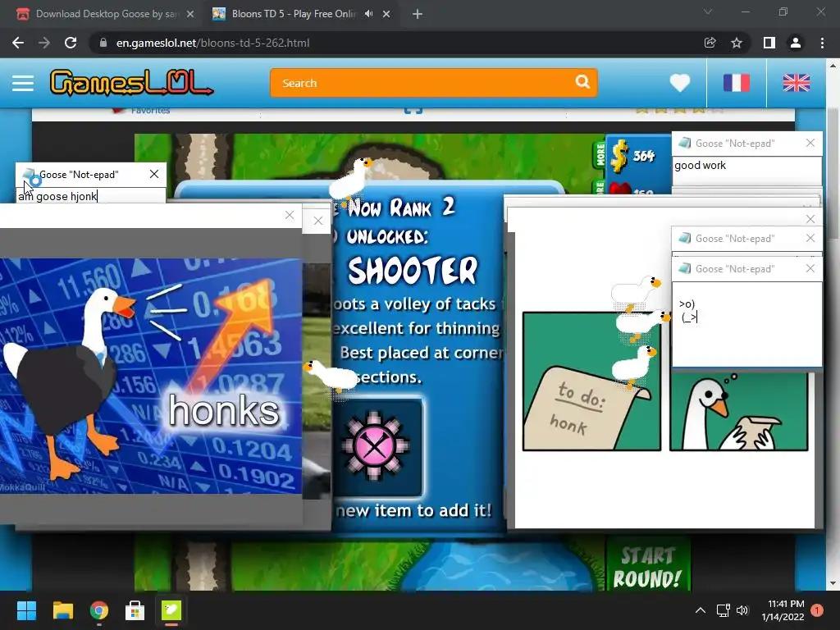This screenshot has width=840, height=630.
Task: Go back to the previous page
Action: coord(18,43)
